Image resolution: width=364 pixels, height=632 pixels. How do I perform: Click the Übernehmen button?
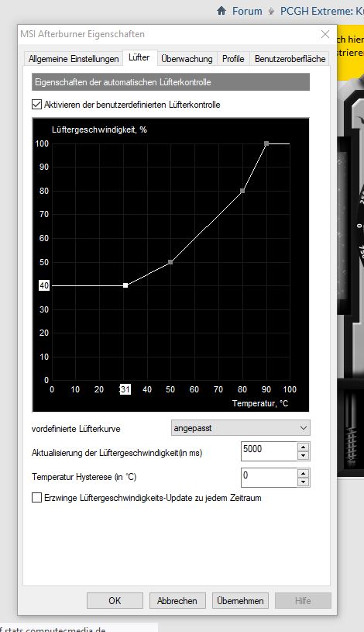point(240,600)
